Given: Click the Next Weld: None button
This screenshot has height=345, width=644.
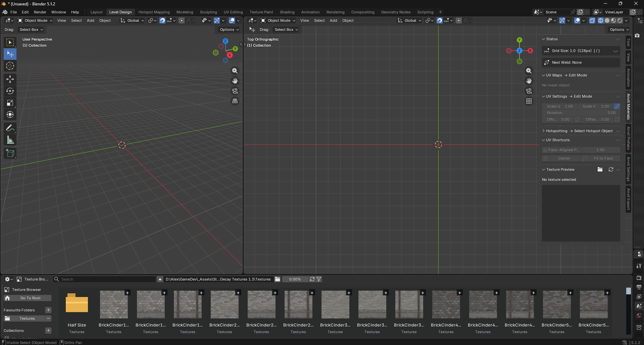Looking at the screenshot, I should click(x=581, y=62).
